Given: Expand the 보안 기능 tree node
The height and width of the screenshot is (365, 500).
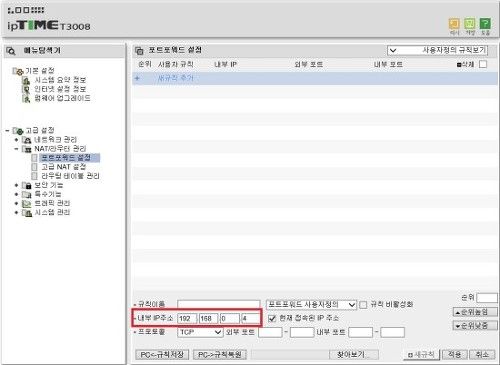Looking at the screenshot, I should coord(16,185).
